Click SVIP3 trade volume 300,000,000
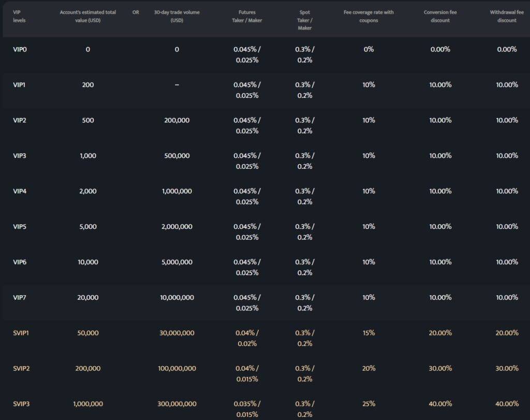This screenshot has width=530, height=420. pos(177,404)
